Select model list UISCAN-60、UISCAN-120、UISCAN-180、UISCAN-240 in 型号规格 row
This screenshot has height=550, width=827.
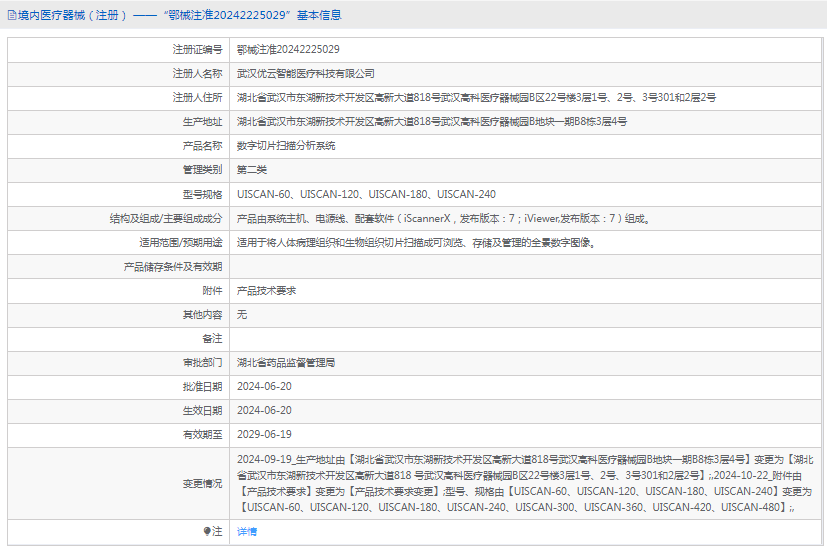[366, 195]
